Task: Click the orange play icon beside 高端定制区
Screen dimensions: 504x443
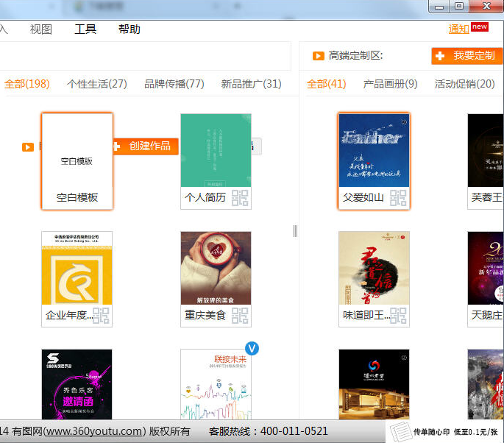Action: (x=318, y=56)
